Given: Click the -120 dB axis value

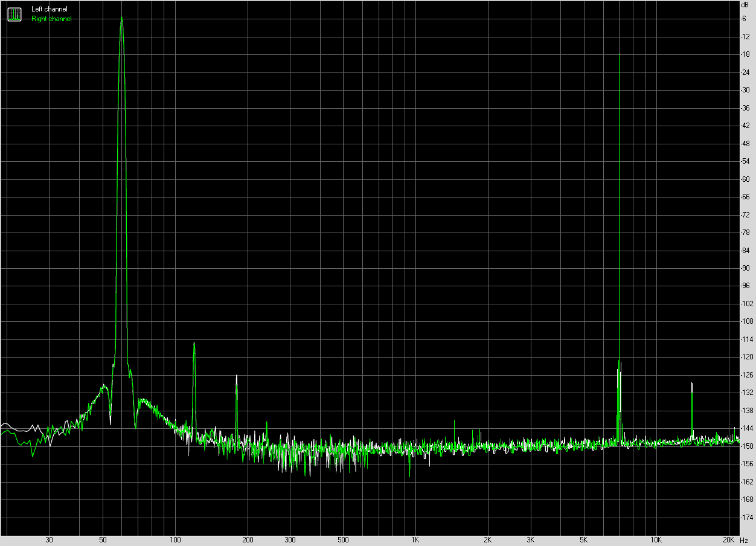Looking at the screenshot, I should pyautogui.click(x=747, y=358).
